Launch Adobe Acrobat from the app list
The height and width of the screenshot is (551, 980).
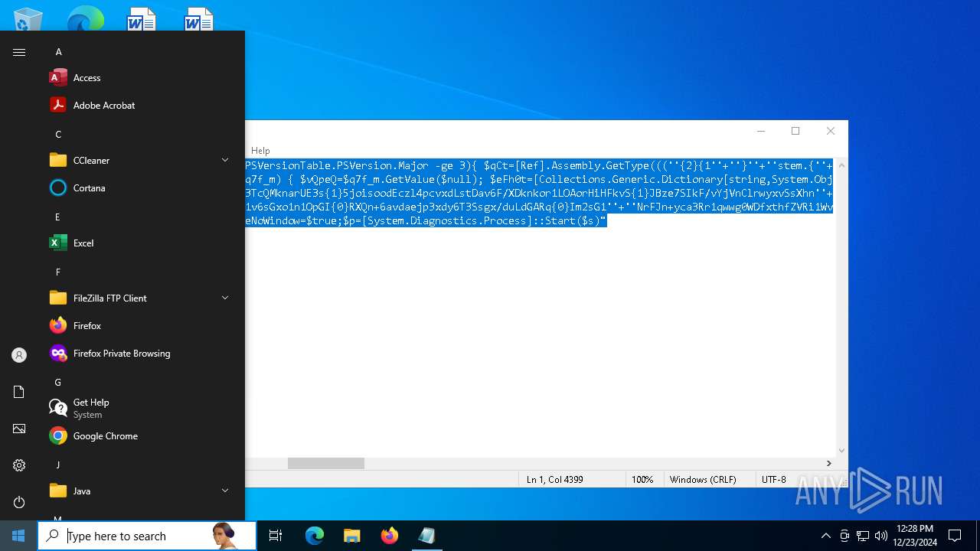(x=141, y=106)
